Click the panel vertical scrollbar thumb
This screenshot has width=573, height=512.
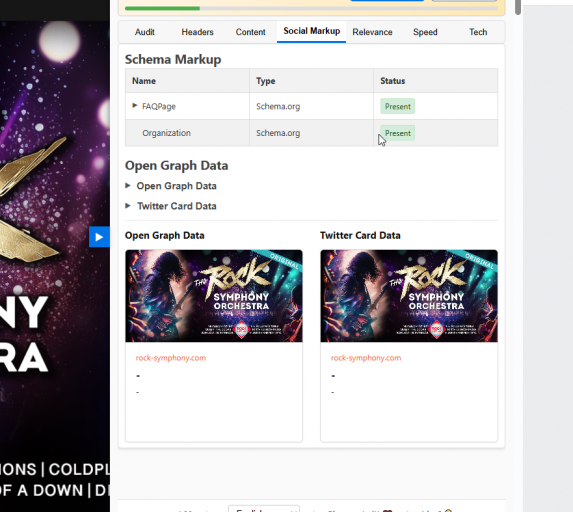[x=517, y=7]
